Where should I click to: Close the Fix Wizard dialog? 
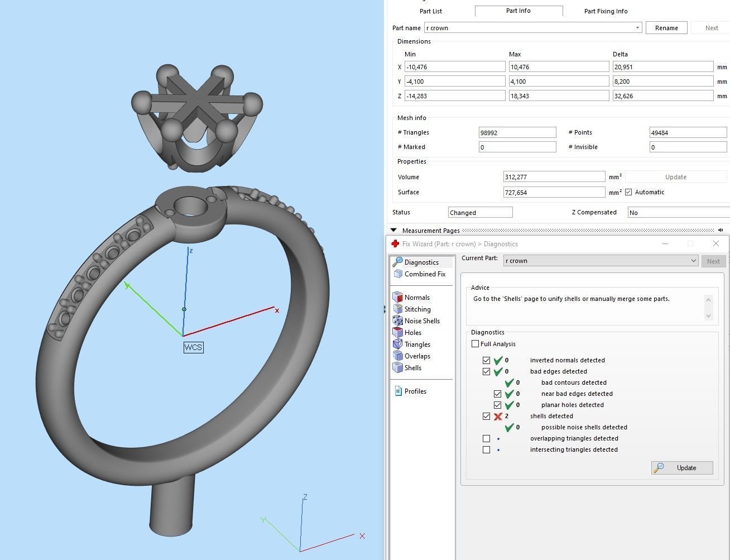[x=716, y=243]
